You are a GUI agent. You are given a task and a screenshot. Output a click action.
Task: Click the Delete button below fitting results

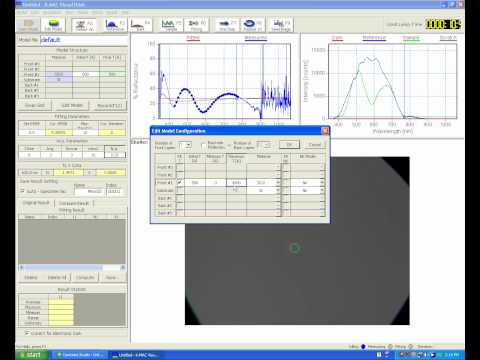tap(31, 277)
